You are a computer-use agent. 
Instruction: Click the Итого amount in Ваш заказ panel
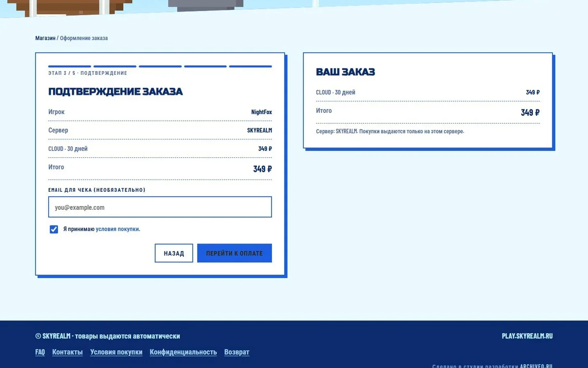pyautogui.click(x=530, y=112)
